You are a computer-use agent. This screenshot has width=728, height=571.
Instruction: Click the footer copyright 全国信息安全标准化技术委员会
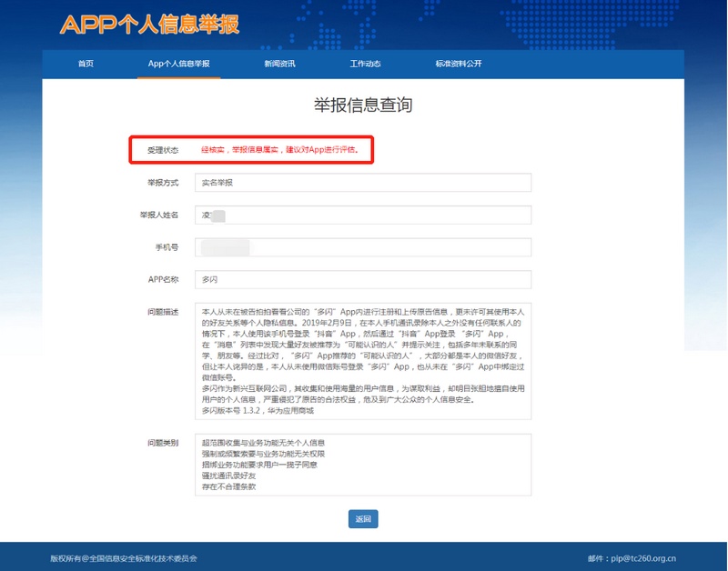(x=143, y=558)
